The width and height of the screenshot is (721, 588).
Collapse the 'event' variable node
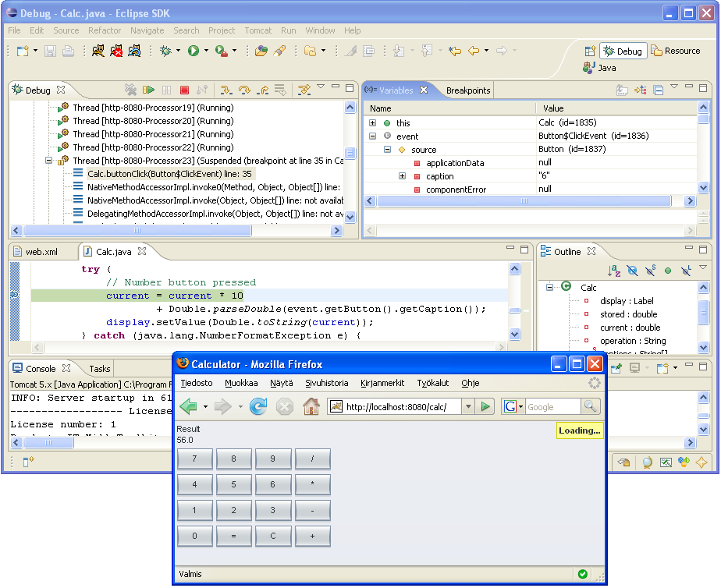(x=373, y=136)
